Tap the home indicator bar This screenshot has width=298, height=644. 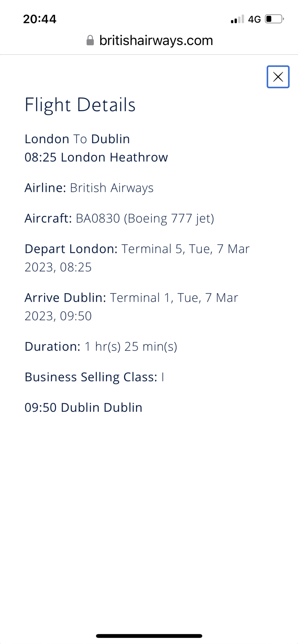click(x=149, y=636)
